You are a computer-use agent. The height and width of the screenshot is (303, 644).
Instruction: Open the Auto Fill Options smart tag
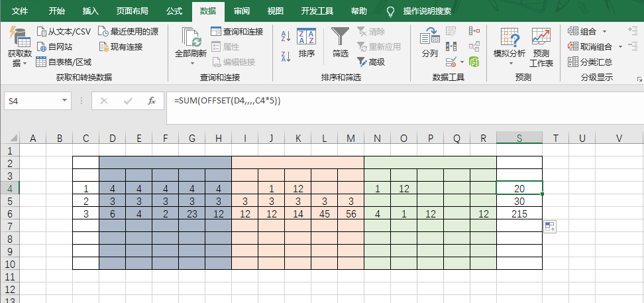(550, 227)
